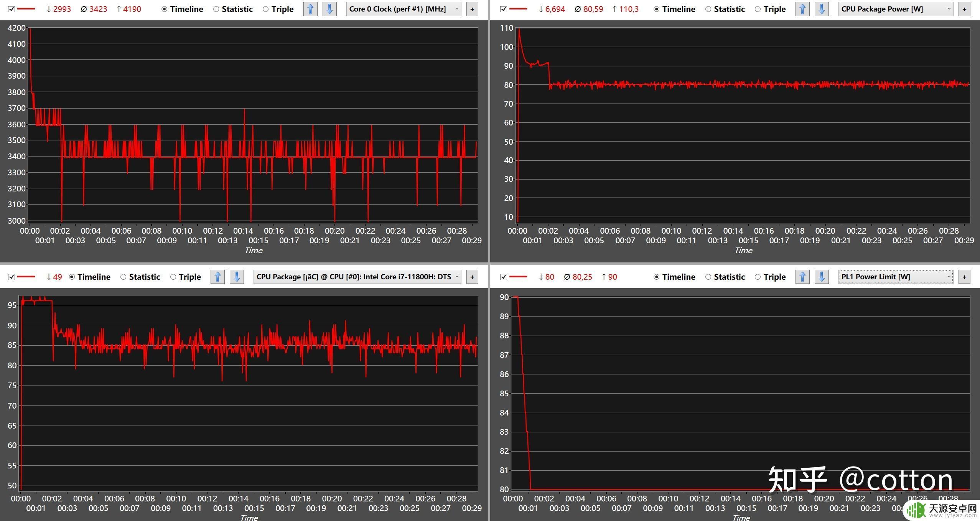This screenshot has width=980, height=521.
Task: Click up arrow in CPU Package temperature panel
Action: coord(217,277)
